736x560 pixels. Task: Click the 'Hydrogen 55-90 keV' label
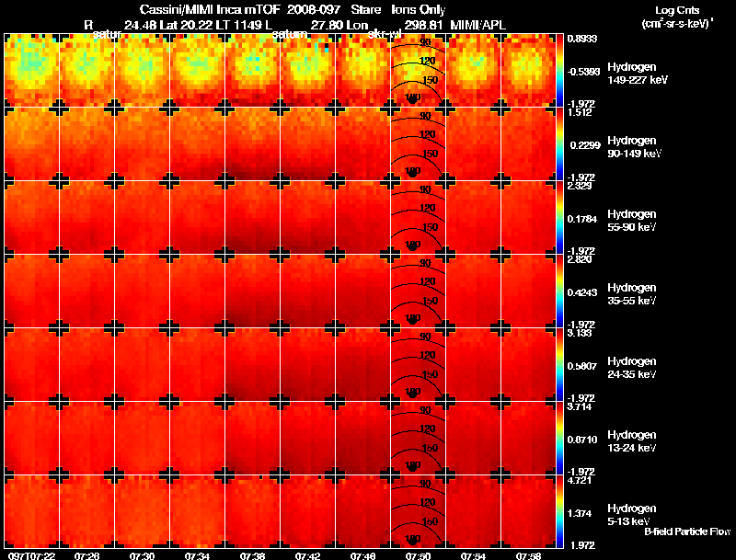tap(632, 220)
